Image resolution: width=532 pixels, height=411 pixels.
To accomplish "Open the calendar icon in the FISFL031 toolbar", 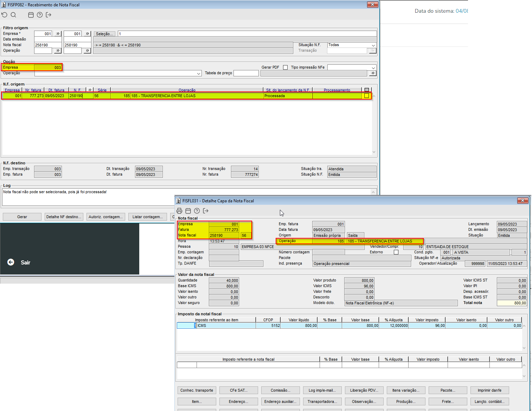I will pos(188,211).
